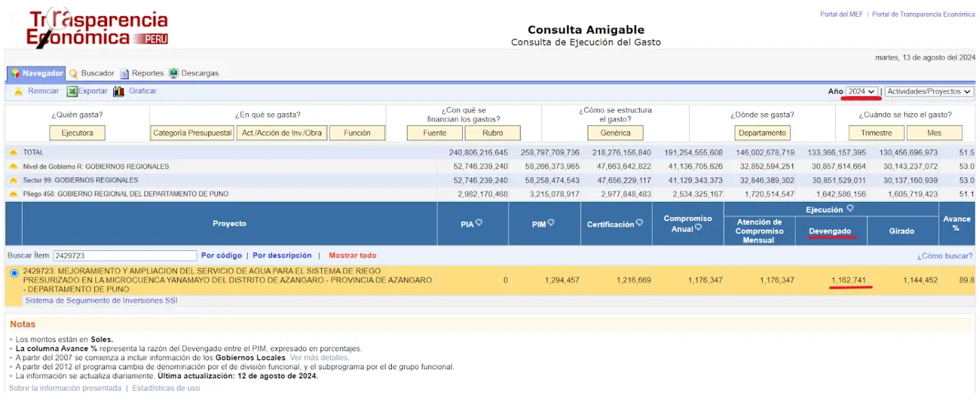Click the Mostrar todo link
The image size is (980, 403).
(352, 256)
